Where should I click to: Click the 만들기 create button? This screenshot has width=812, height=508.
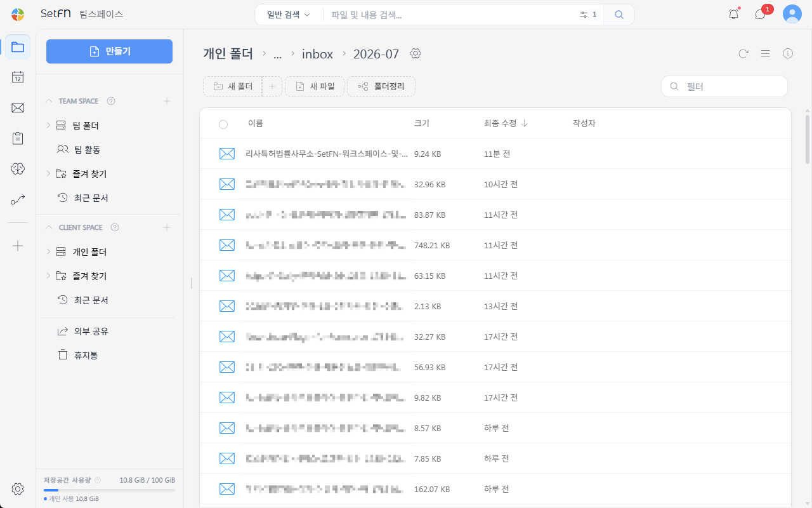pos(109,51)
